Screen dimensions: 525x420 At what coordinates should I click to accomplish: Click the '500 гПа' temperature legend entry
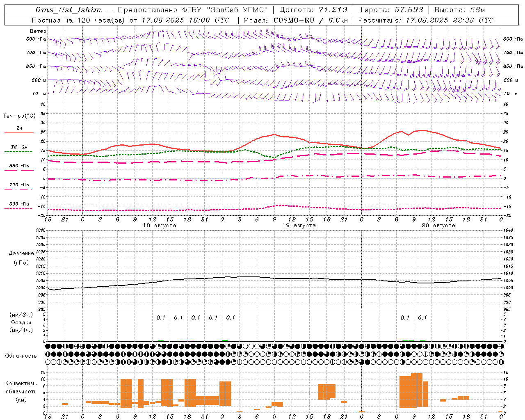19,204
